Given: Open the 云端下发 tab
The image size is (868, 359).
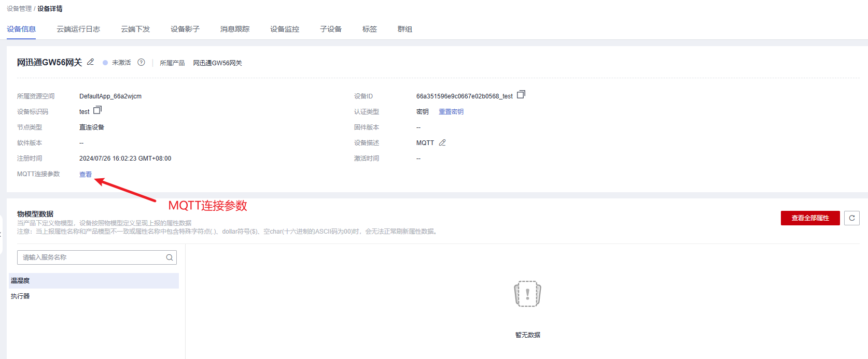Looking at the screenshot, I should pyautogui.click(x=135, y=29).
